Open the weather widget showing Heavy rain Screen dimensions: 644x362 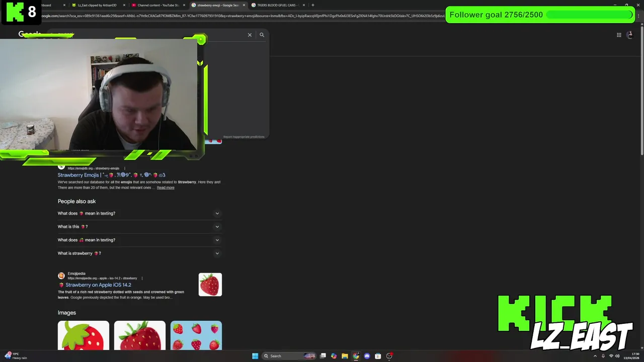pyautogui.click(x=15, y=356)
